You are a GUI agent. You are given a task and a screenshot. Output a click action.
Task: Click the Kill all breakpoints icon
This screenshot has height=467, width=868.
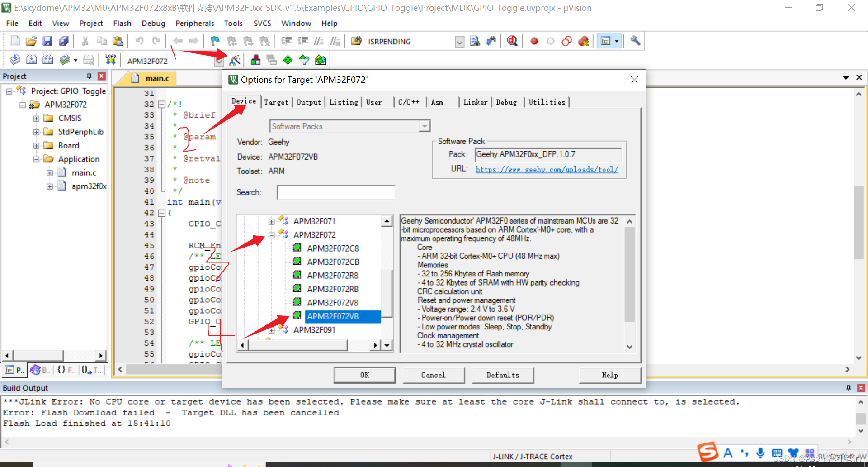[x=584, y=41]
